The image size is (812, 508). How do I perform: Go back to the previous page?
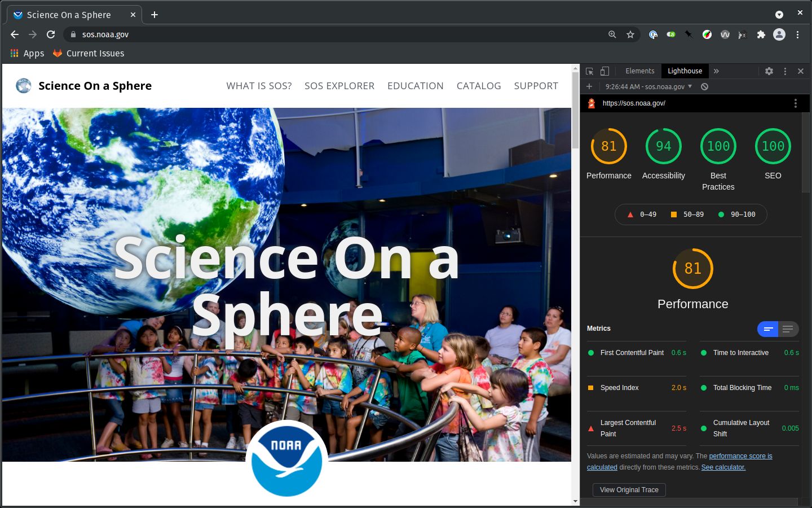pos(15,34)
